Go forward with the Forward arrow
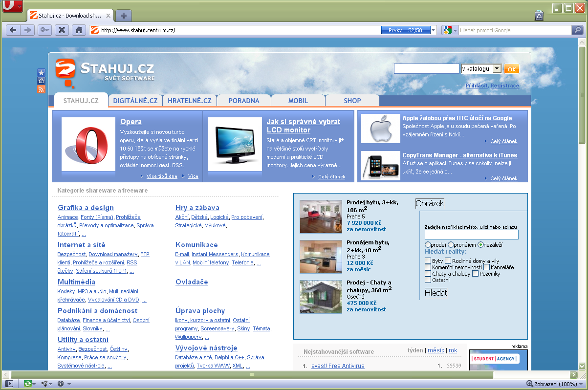 click(27, 30)
